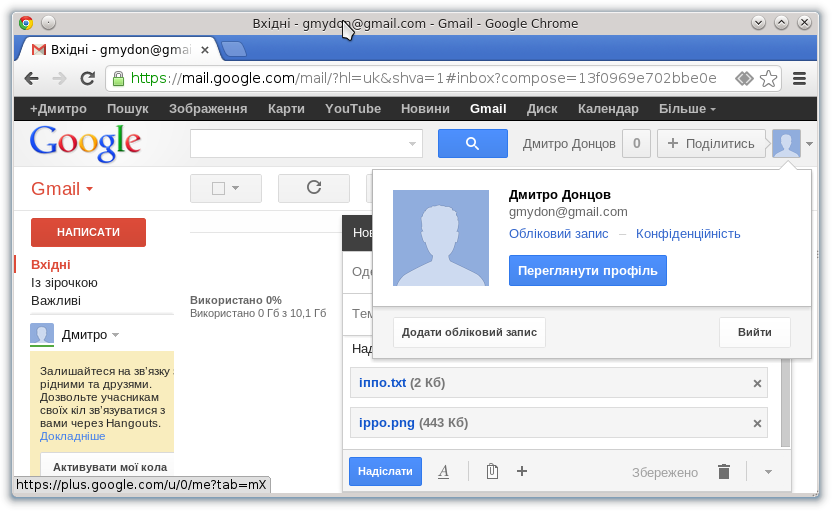This screenshot has width=834, height=512.
Task: Click the Поділитись share button
Action: tap(711, 144)
